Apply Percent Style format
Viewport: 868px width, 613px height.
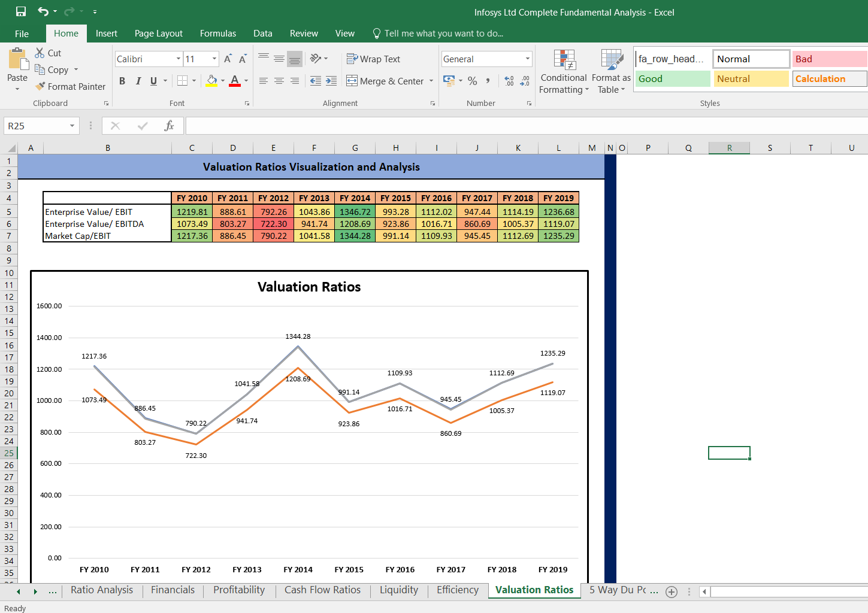(x=473, y=81)
